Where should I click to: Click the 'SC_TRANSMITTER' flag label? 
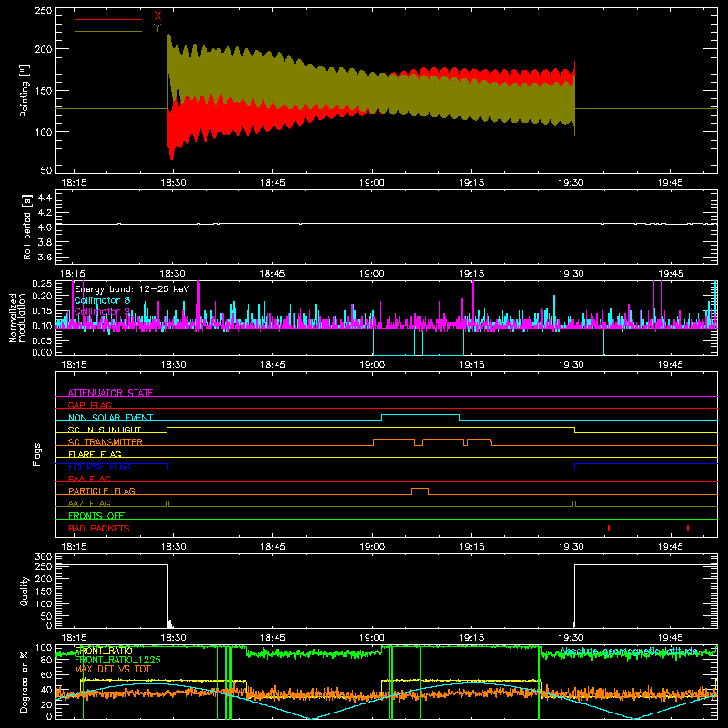pos(105,442)
